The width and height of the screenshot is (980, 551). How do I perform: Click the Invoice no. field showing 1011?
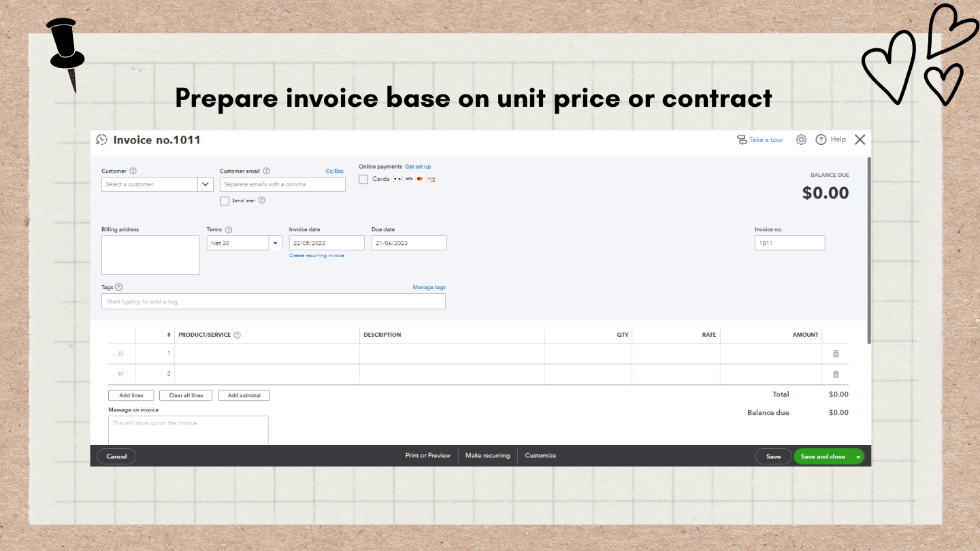click(789, 243)
